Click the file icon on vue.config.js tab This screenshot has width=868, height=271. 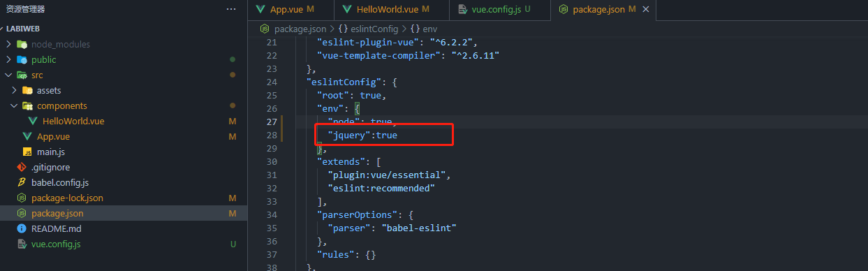pos(462,9)
